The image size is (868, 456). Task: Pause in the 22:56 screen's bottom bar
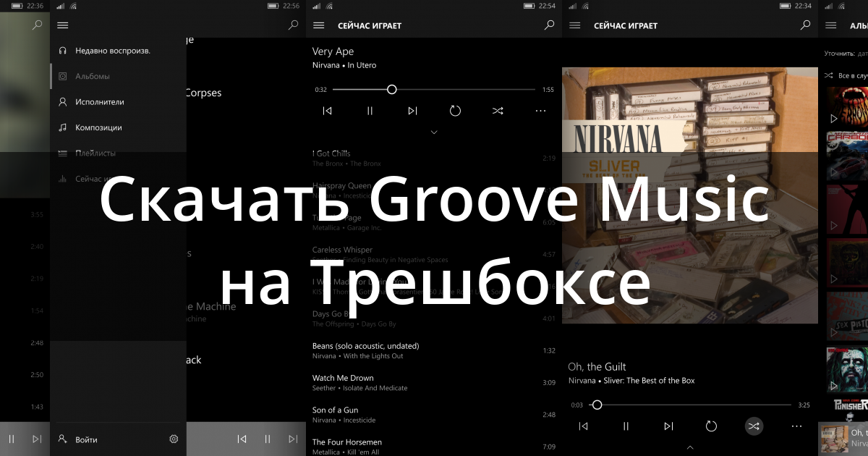(268, 439)
